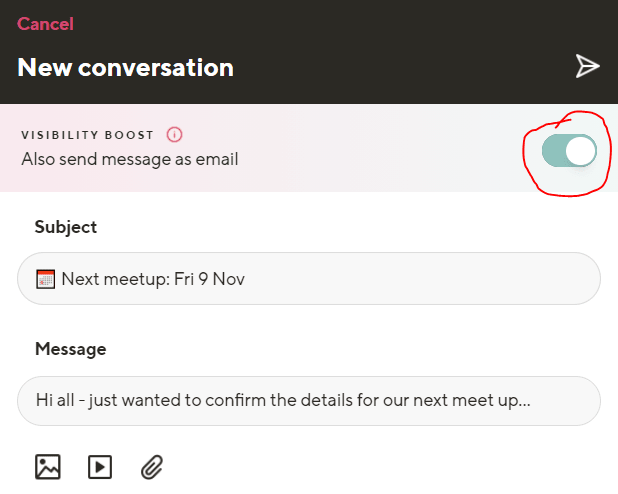Select the 'Next meetup: Fri 9 Nov' text
This screenshot has width=618, height=494.
pyautogui.click(x=153, y=279)
